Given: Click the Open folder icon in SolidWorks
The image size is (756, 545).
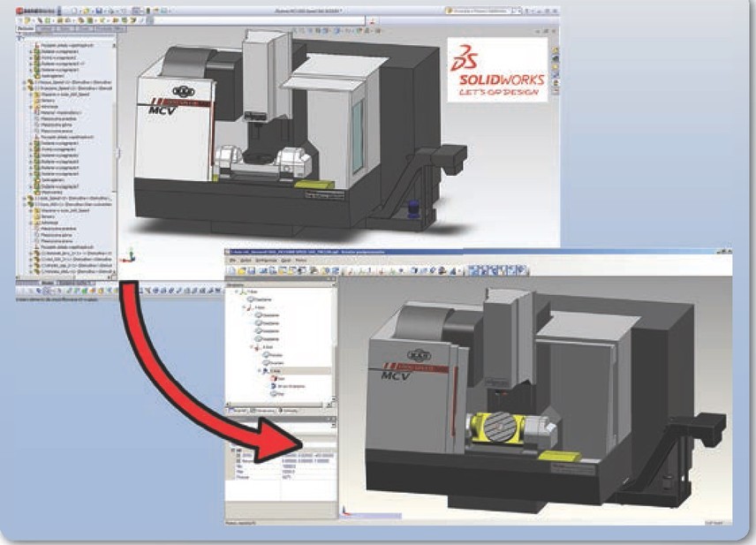Looking at the screenshot, I should pyautogui.click(x=87, y=11).
